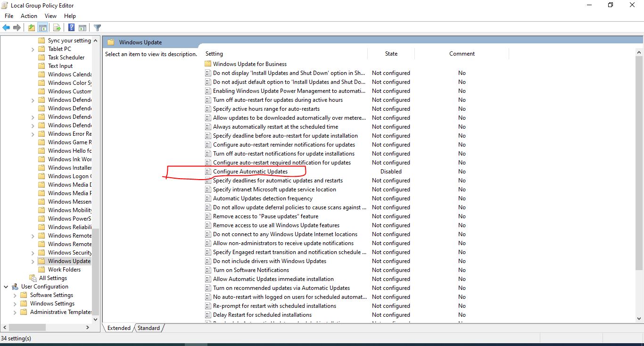The width and height of the screenshot is (644, 346).
Task: Click policy icon beside Delay Restart for scheduled installations
Action: point(208,315)
